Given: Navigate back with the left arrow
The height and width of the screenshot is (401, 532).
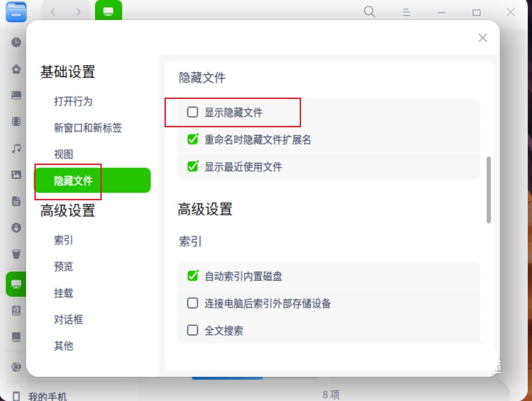Looking at the screenshot, I should coord(53,12).
